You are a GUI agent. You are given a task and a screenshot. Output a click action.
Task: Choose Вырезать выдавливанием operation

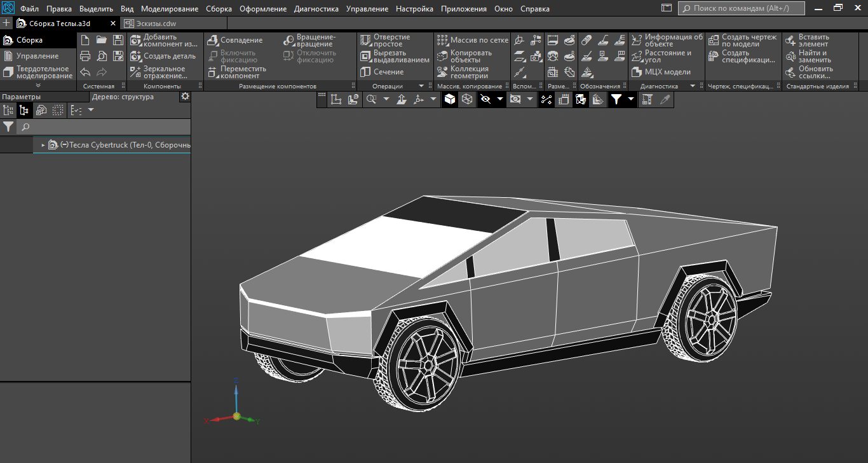pyautogui.click(x=395, y=56)
